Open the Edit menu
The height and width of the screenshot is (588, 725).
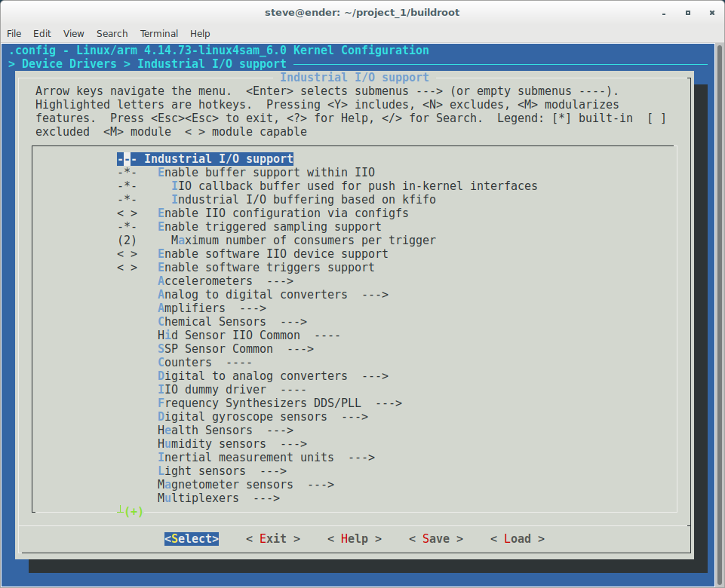[x=41, y=33]
